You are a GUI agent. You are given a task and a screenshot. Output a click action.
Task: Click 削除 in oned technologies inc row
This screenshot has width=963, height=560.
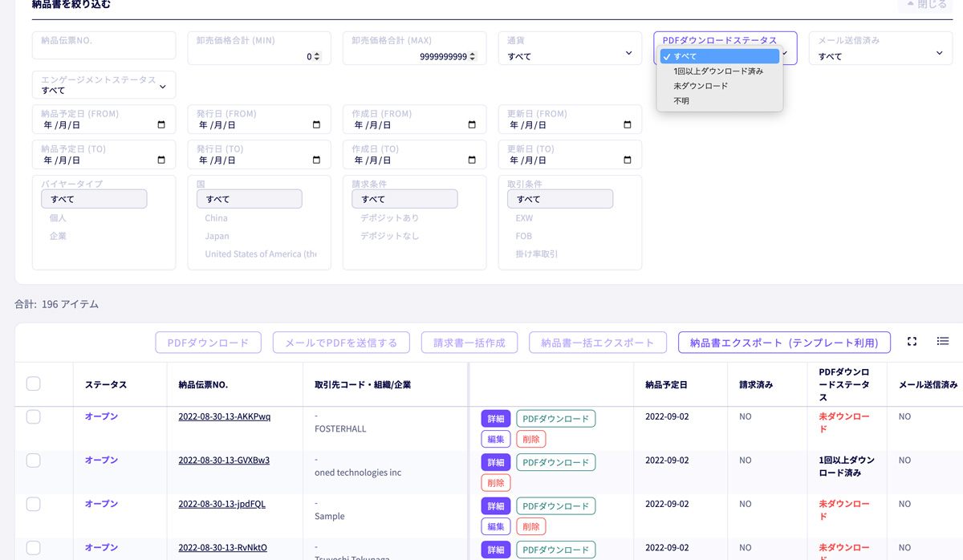tap(496, 483)
